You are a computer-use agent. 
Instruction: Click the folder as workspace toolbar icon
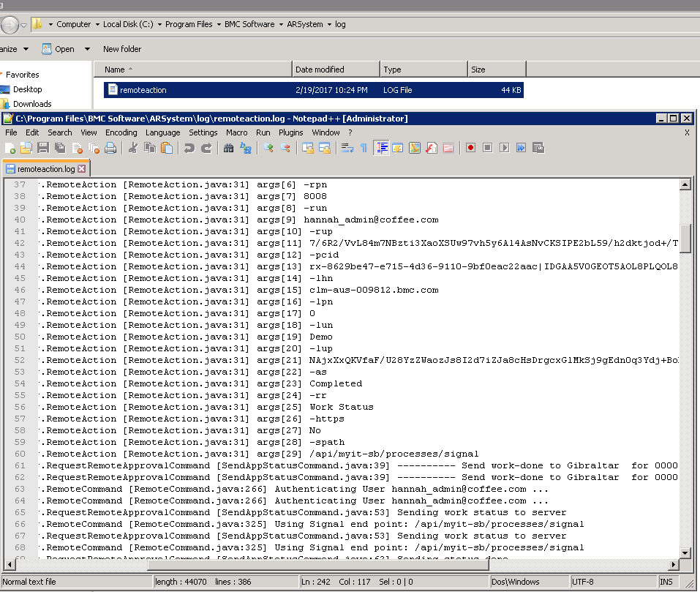[448, 149]
